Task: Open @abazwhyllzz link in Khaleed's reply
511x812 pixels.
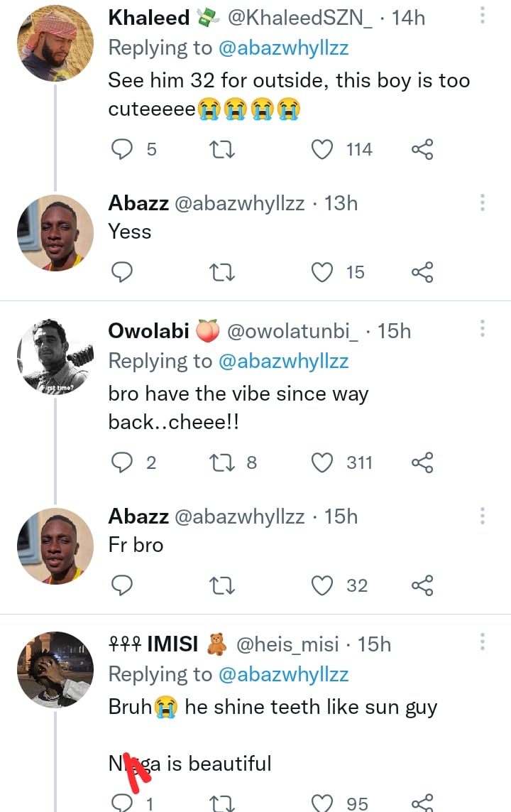Action: (283, 48)
